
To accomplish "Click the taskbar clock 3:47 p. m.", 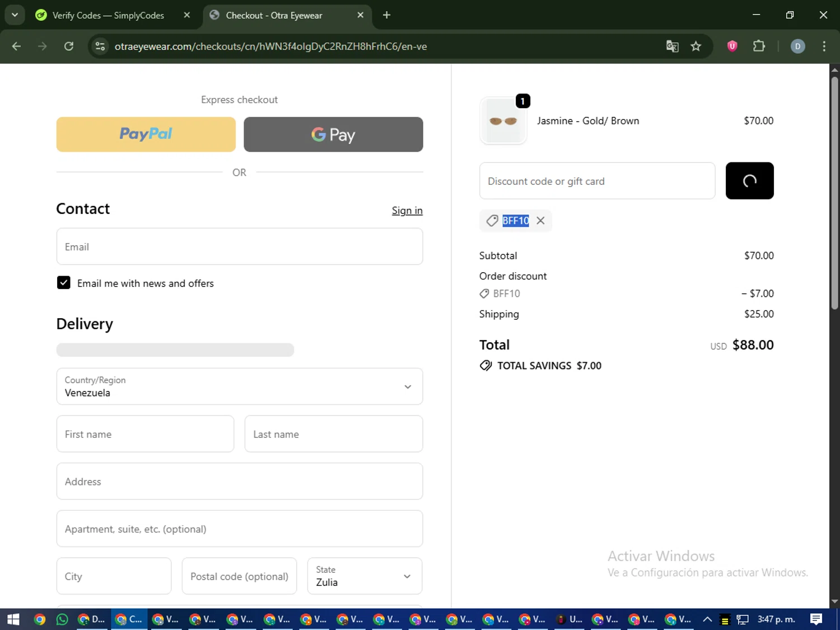I will click(x=776, y=619).
